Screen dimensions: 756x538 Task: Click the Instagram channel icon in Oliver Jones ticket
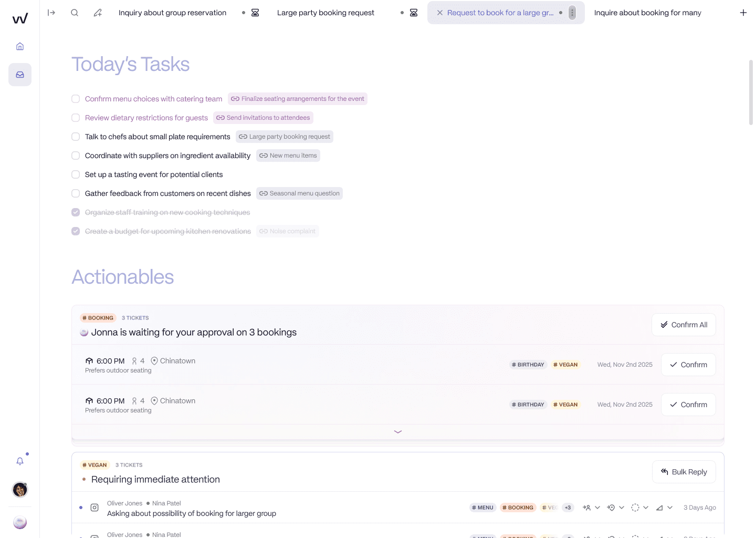click(x=94, y=508)
